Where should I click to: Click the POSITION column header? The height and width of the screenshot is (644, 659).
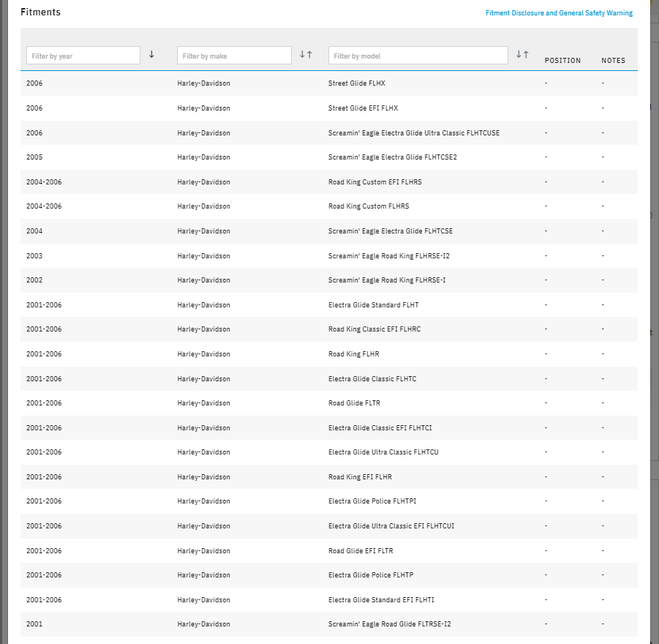point(562,61)
